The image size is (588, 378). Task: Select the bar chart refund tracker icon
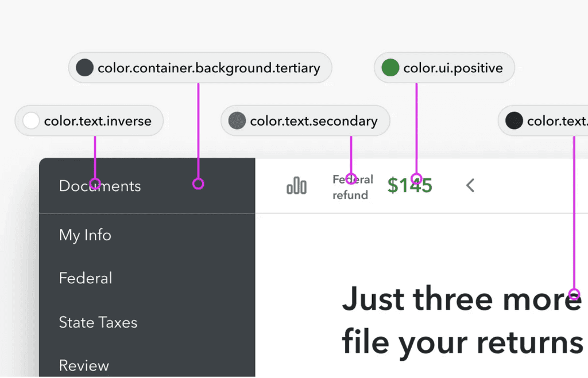click(296, 185)
